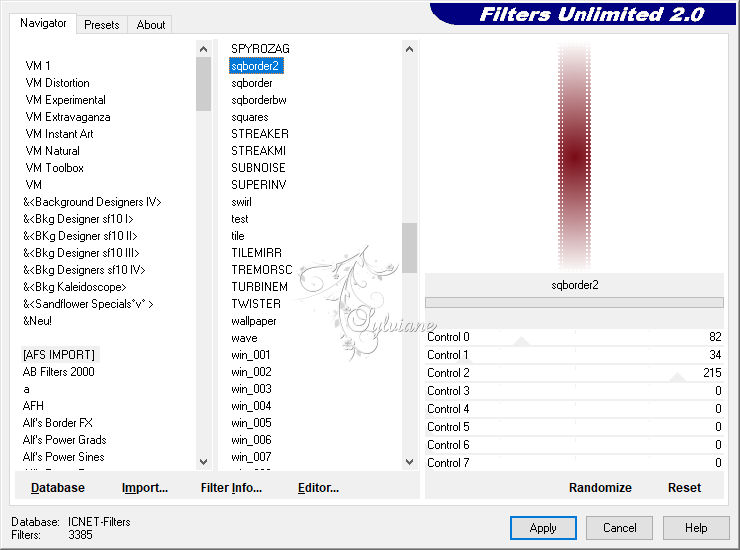Click the Database button

pos(58,488)
